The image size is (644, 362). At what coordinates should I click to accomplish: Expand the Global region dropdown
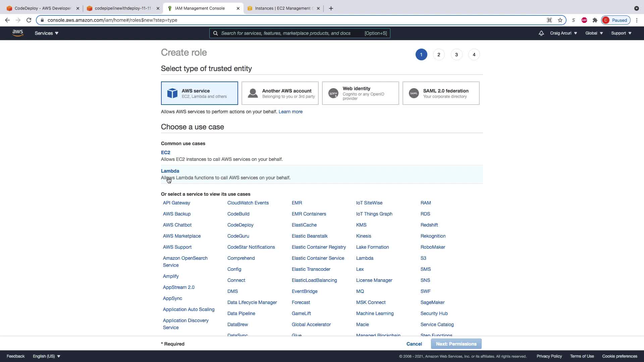[x=594, y=33]
